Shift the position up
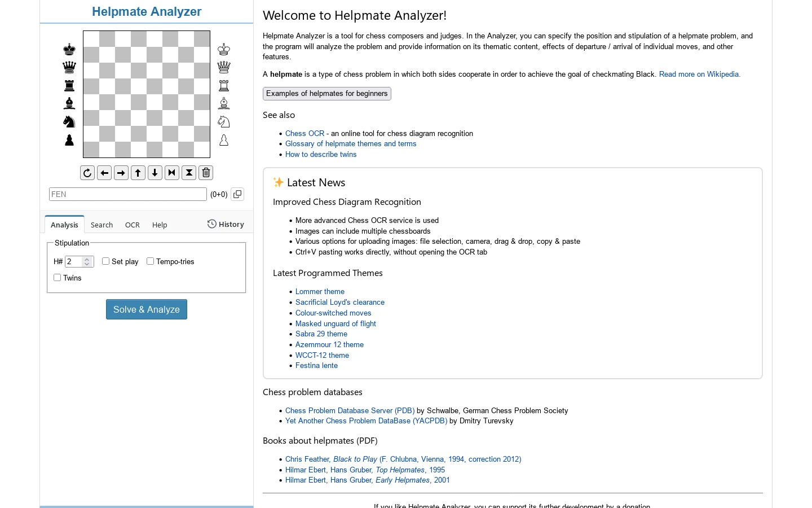 (x=138, y=173)
